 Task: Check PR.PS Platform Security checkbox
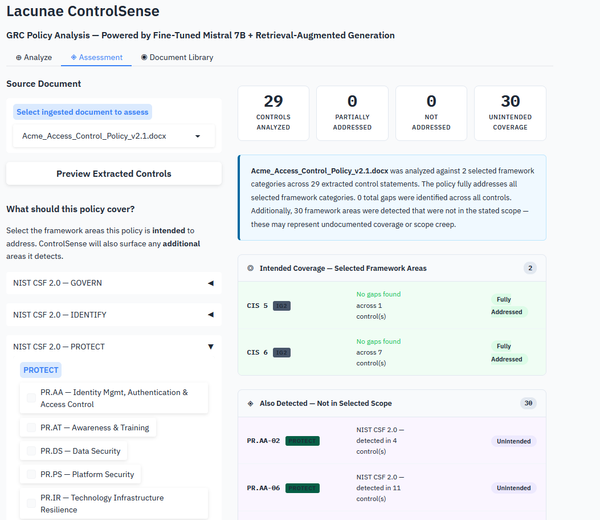tap(31, 474)
